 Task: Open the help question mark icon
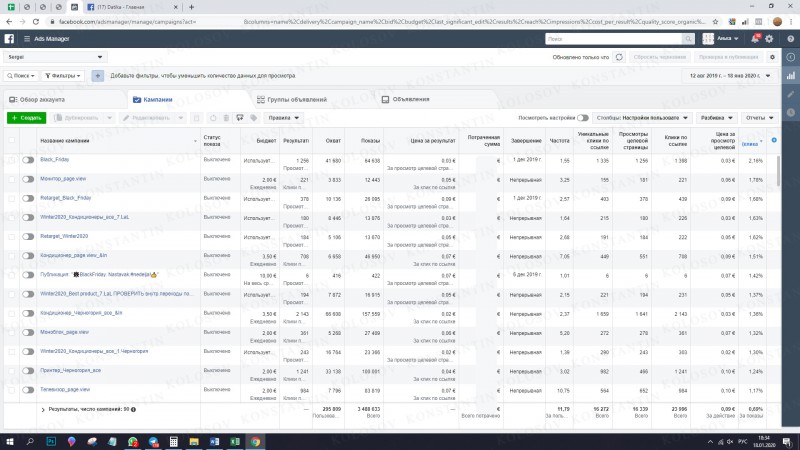click(790, 39)
